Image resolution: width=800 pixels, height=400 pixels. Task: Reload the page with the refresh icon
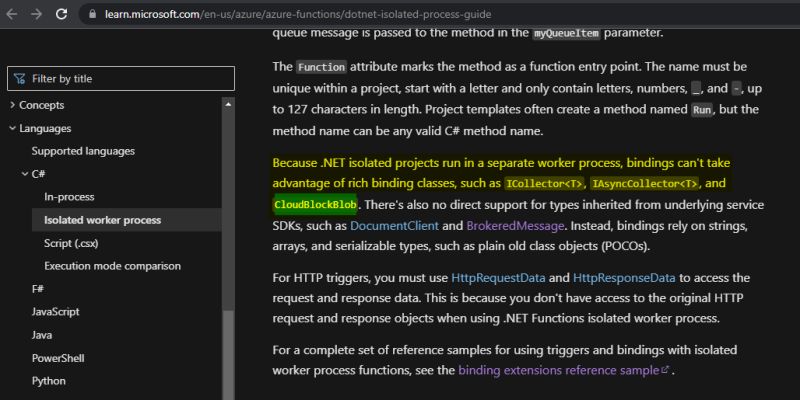pos(62,14)
